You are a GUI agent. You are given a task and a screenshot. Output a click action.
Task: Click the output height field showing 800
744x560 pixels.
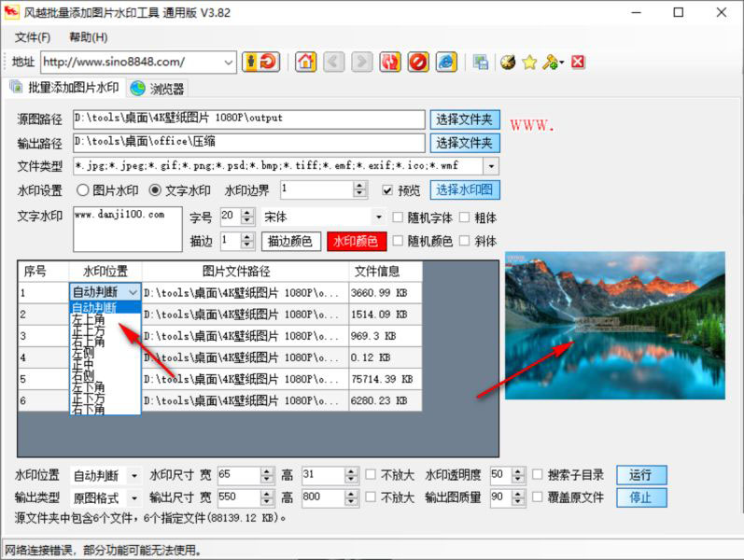coord(323,497)
